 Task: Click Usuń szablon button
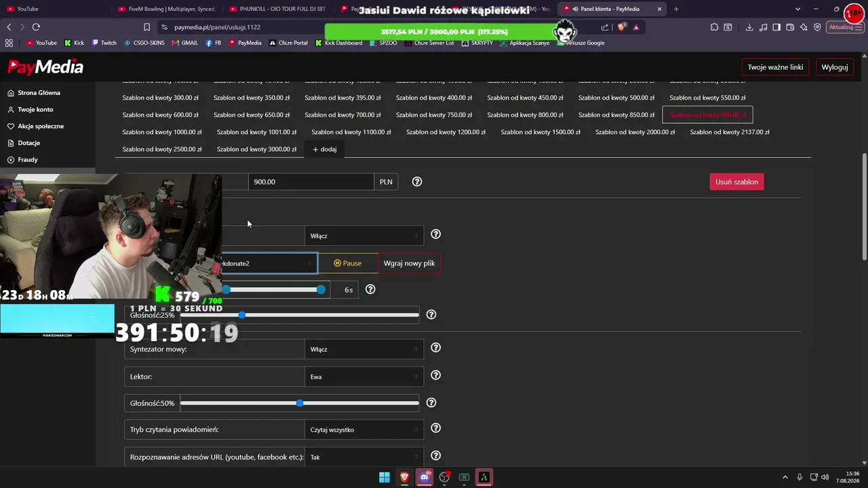coord(736,182)
